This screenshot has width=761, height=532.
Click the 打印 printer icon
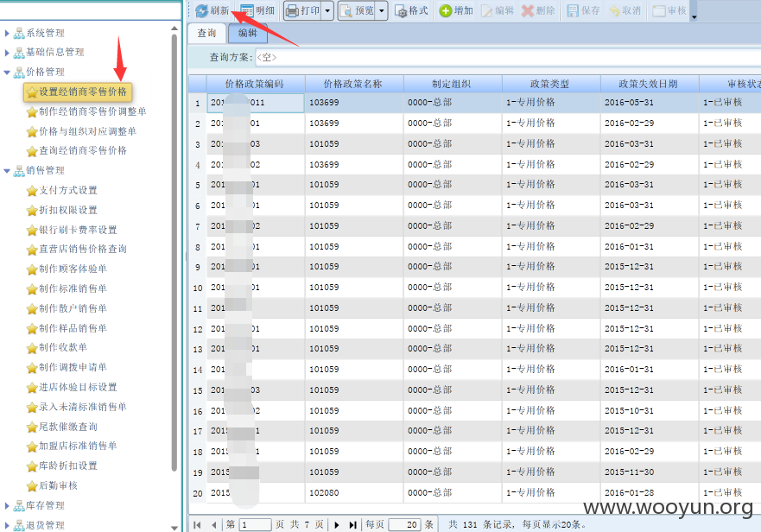(x=292, y=10)
